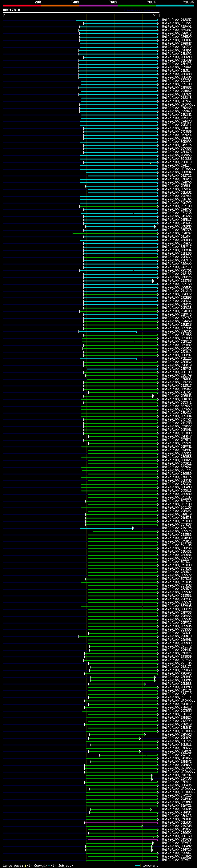Viewport: 197px width, 868px height.
Task: Select the UniRef100_Q944C8 label
Action: (x=176, y=121)
